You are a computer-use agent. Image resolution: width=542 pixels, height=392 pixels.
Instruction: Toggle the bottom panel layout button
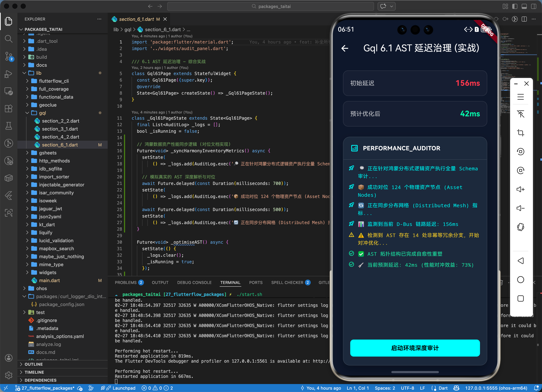click(524, 7)
